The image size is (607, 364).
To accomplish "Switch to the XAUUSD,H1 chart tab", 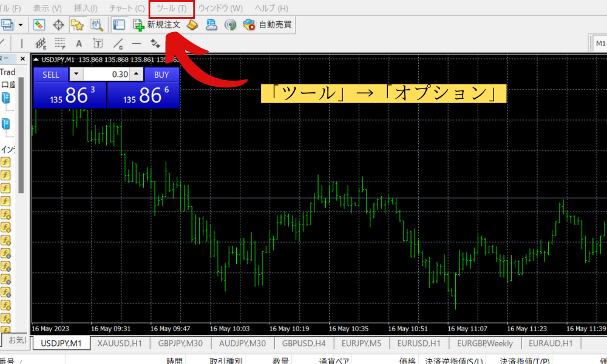I will [x=120, y=343].
